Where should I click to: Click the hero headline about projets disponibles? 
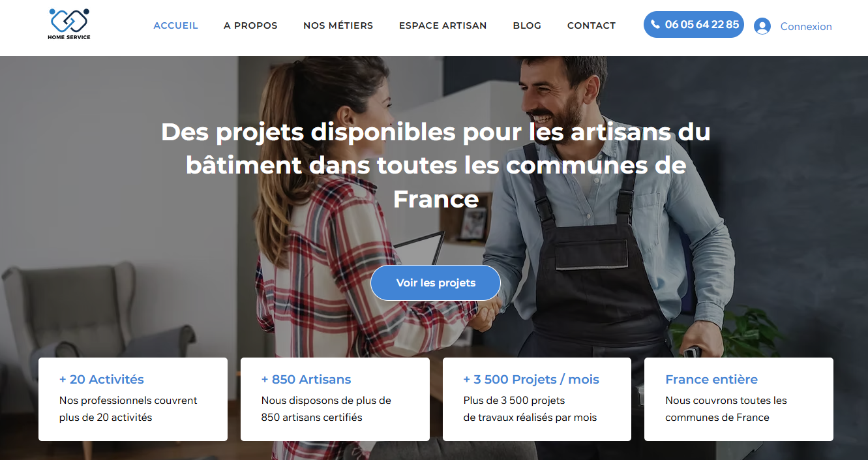click(x=436, y=165)
